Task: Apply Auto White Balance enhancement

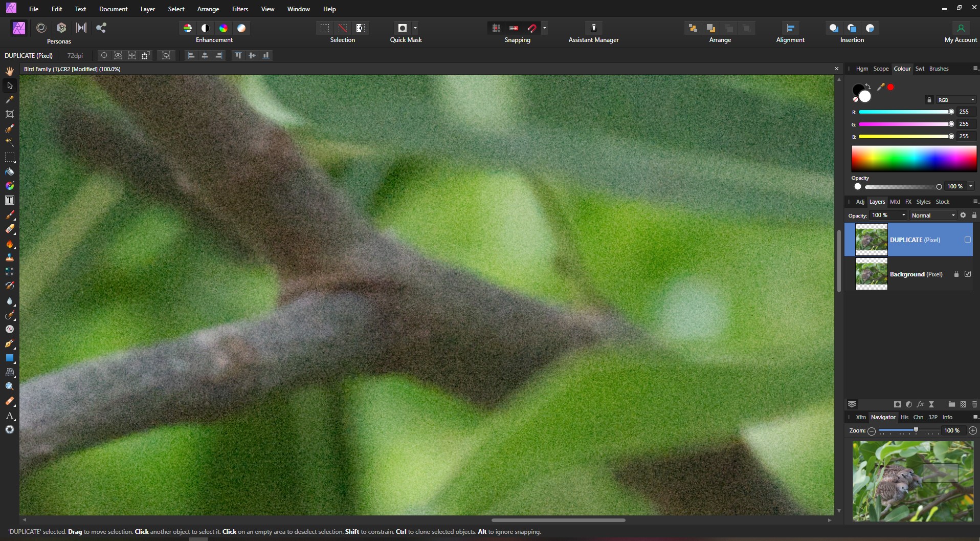Action: pos(241,28)
